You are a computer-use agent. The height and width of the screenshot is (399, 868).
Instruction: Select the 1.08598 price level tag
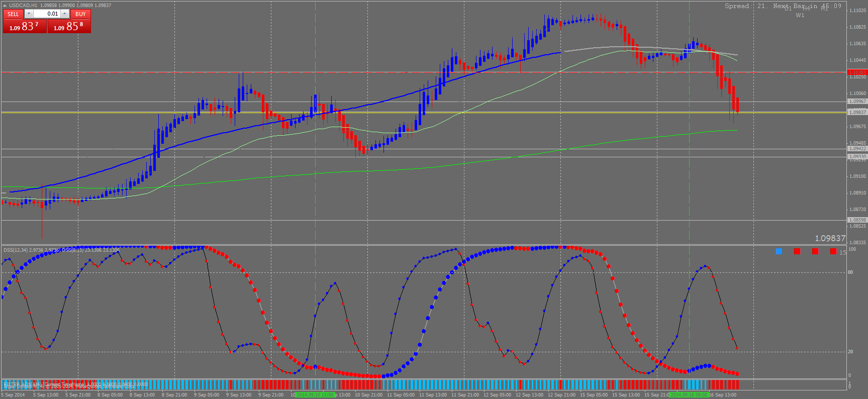point(857,220)
